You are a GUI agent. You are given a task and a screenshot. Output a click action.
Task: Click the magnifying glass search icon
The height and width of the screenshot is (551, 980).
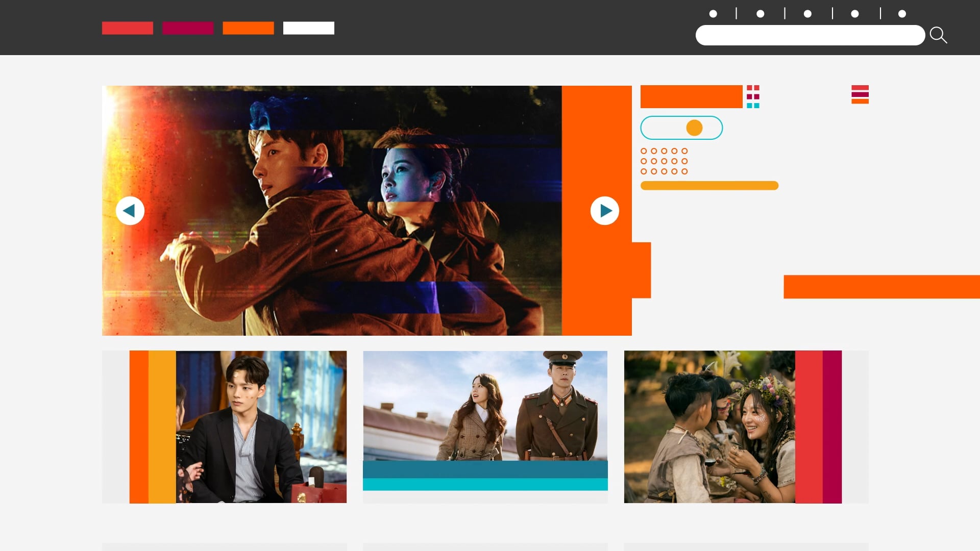pyautogui.click(x=938, y=35)
